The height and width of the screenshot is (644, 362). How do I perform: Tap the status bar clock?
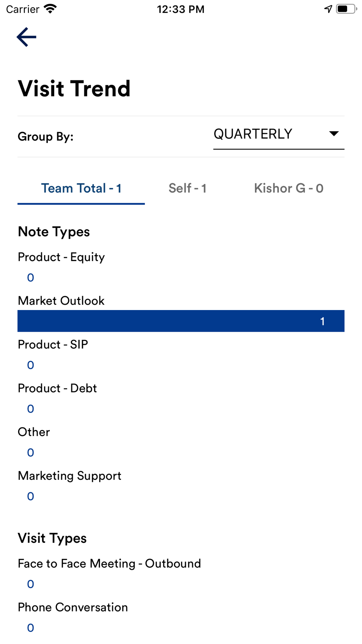pos(181,9)
